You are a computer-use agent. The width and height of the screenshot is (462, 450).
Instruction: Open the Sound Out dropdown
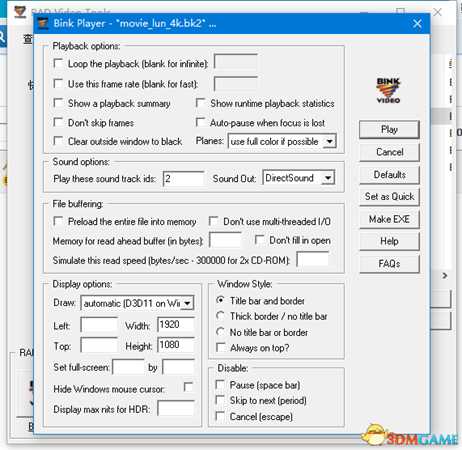[328, 178]
